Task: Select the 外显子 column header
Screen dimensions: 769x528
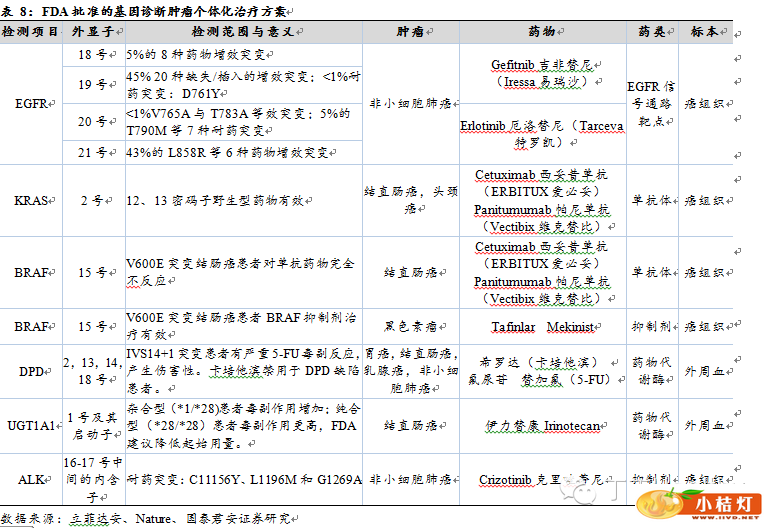Action: [91, 32]
